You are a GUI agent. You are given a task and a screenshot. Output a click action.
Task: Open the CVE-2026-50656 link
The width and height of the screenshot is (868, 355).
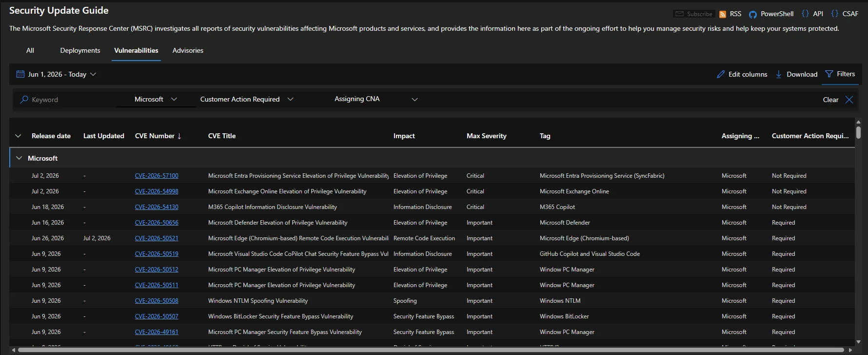(157, 223)
